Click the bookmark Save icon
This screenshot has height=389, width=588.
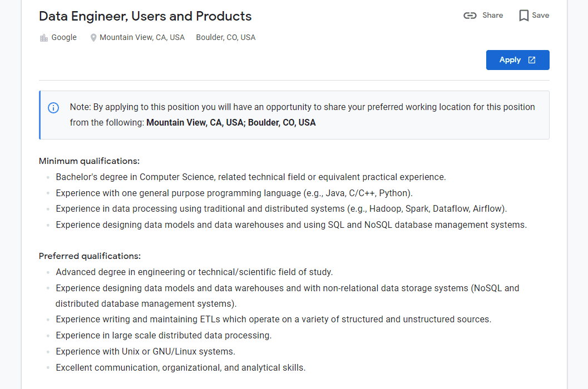(522, 16)
